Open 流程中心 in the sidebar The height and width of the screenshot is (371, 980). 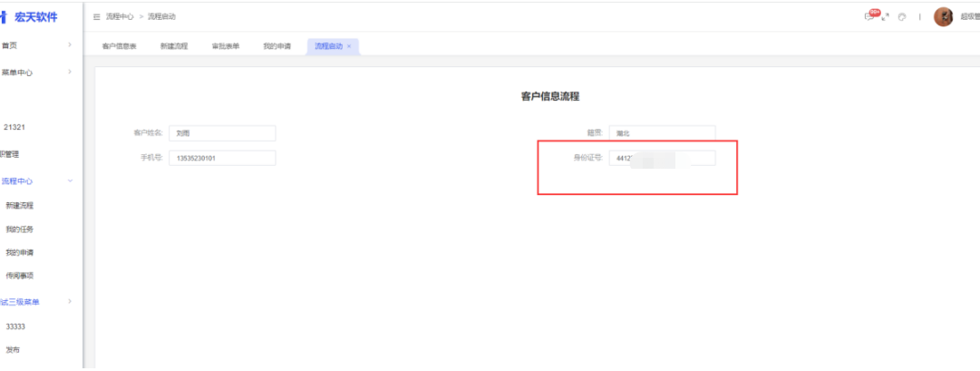[17, 181]
